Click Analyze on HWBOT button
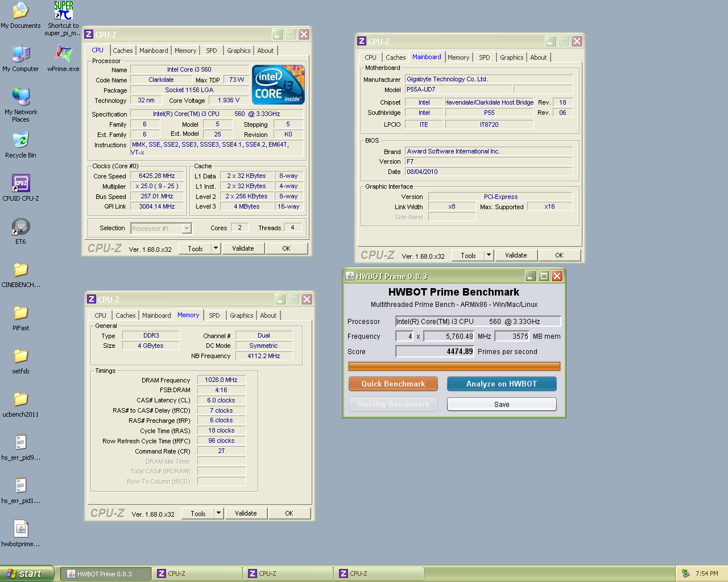 point(502,384)
